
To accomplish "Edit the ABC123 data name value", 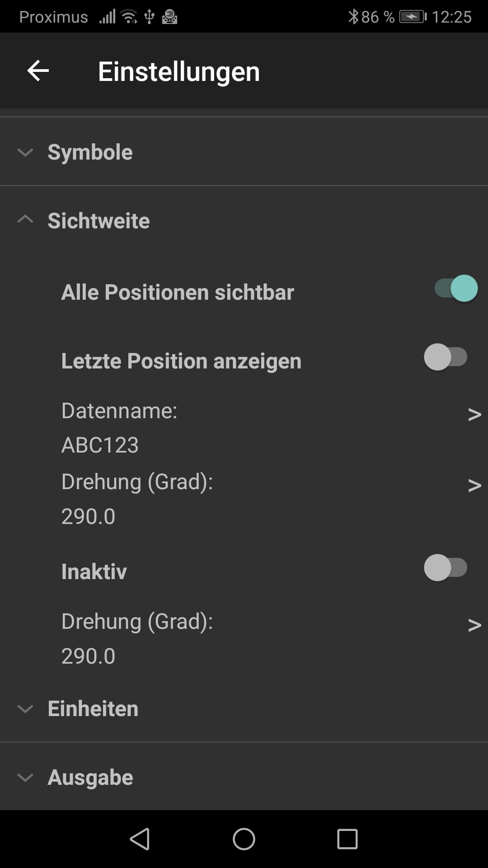I will 100,445.
